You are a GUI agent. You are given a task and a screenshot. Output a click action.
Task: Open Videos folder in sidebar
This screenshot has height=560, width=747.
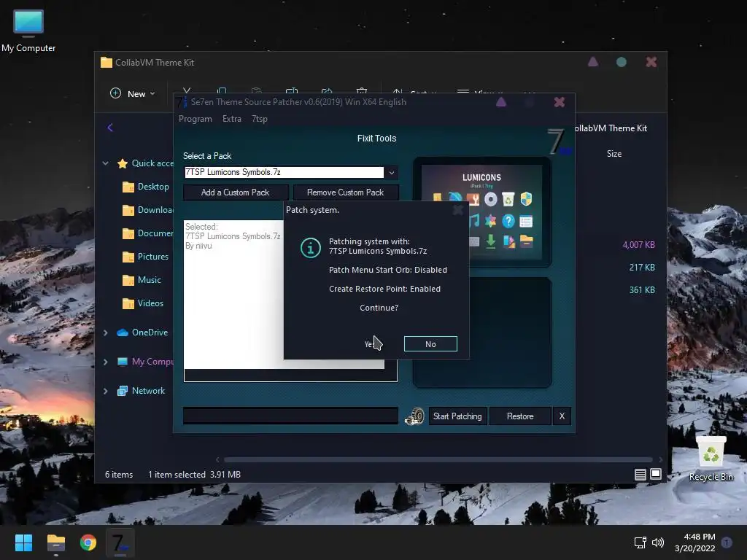(143, 303)
